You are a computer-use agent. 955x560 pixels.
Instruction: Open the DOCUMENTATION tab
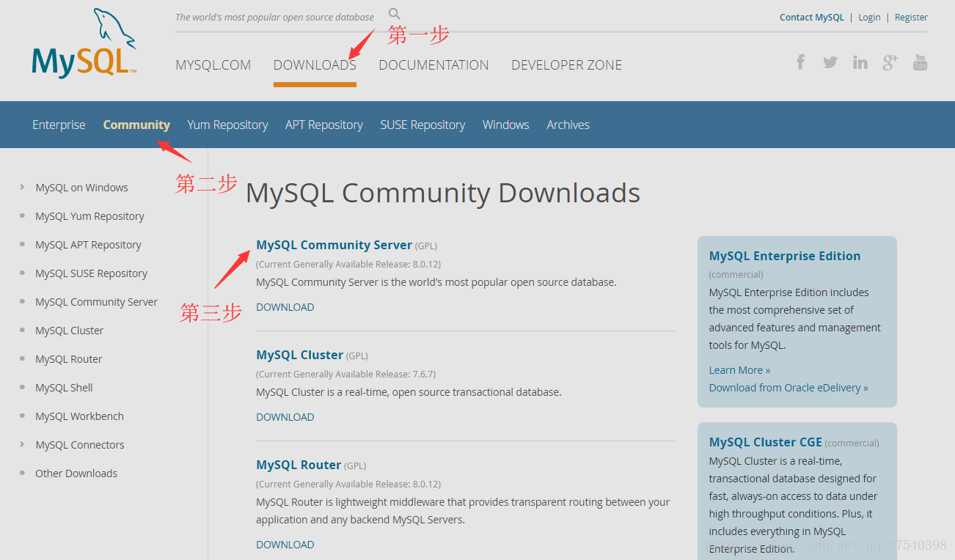pyautogui.click(x=433, y=65)
